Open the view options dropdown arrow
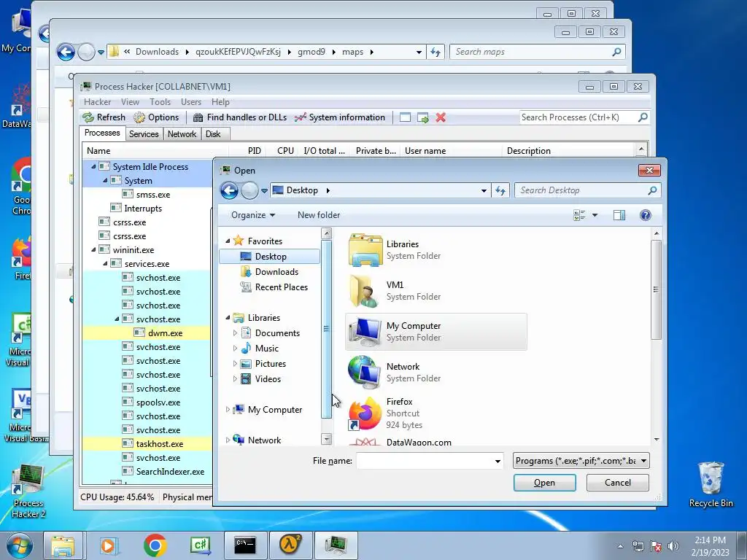Screen dimensions: 747x560 [595, 215]
